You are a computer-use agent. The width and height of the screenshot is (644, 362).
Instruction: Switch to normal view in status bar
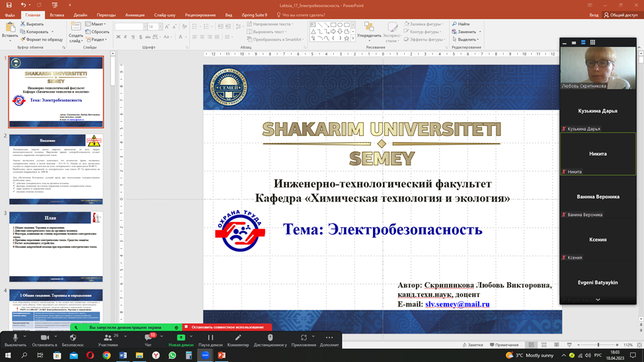point(531,345)
